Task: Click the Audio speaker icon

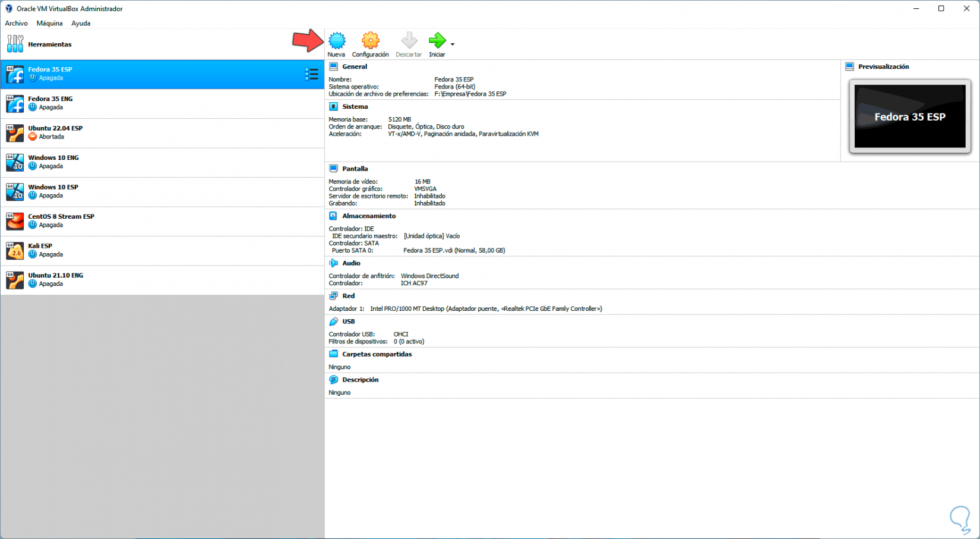Action: tap(334, 263)
